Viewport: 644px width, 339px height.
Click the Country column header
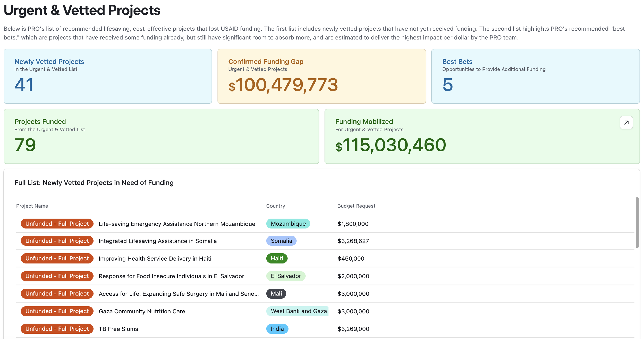[276, 206]
